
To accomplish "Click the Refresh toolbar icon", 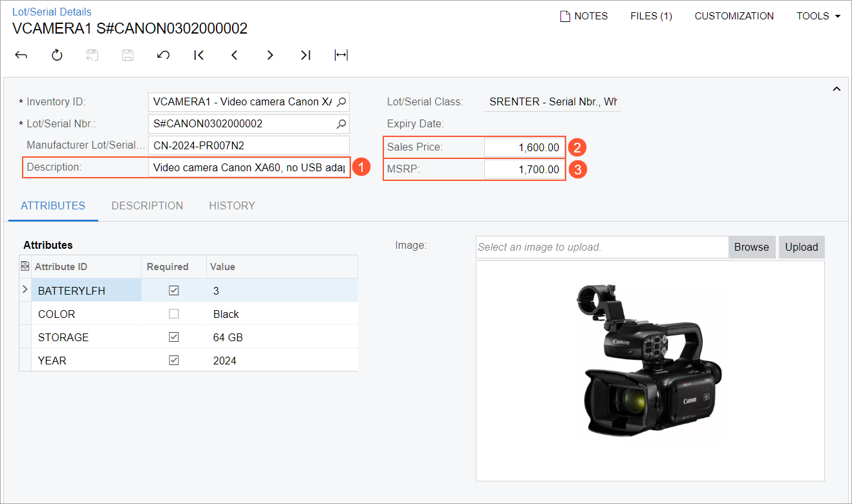I will (x=57, y=56).
